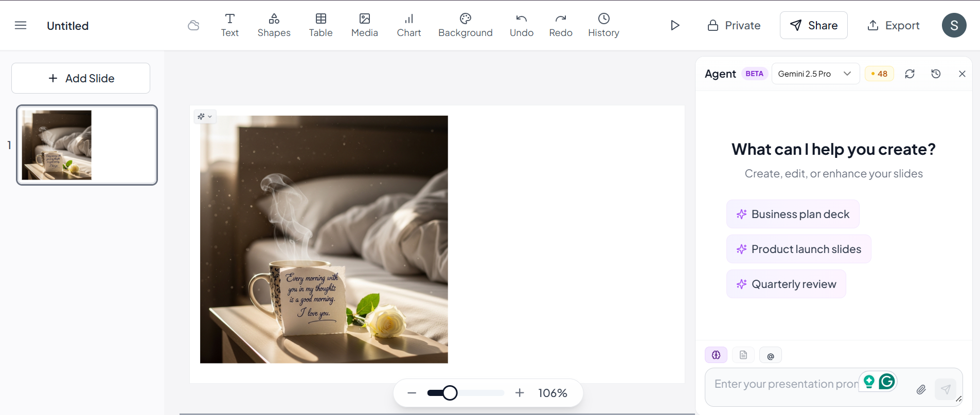Add a new slide
This screenshot has height=415, width=980.
pyautogui.click(x=81, y=78)
